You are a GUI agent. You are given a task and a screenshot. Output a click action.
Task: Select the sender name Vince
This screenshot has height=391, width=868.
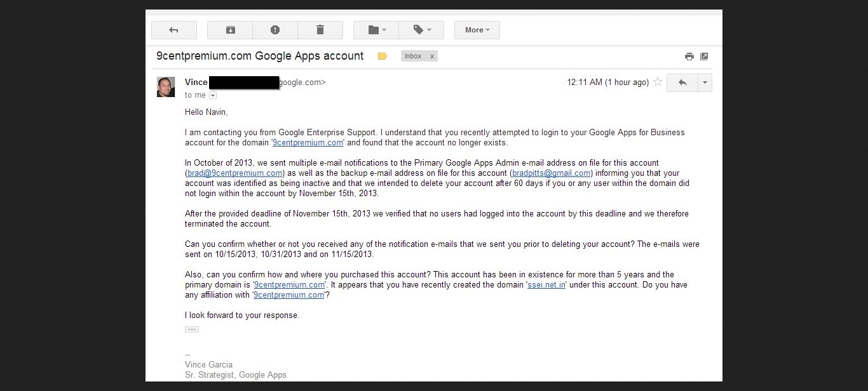coord(196,82)
